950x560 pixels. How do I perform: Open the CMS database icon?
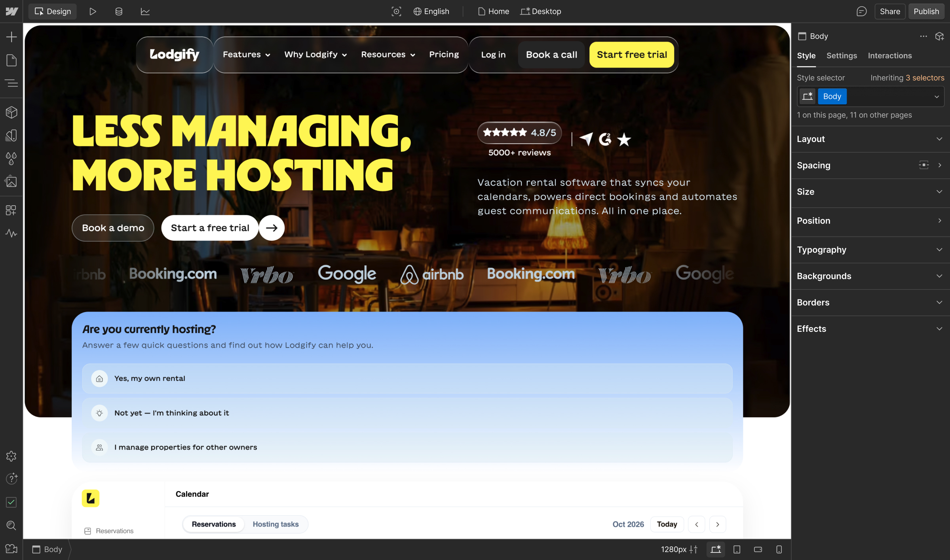click(119, 11)
